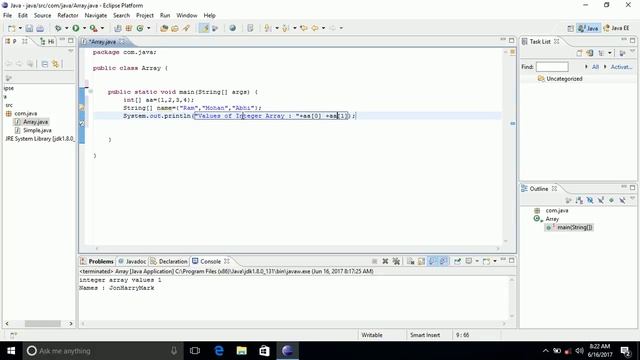
Task: Click the Save All toolbar icon
Action: tap(40, 28)
